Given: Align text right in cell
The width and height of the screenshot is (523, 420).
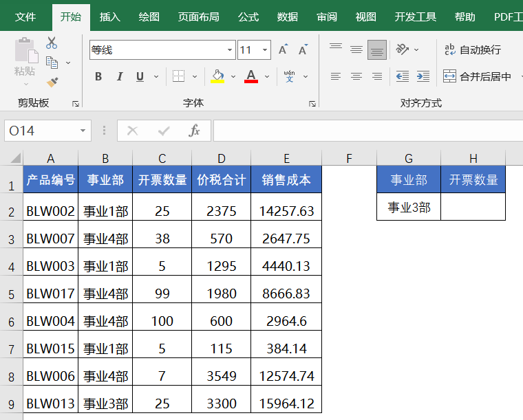Looking at the screenshot, I should [x=377, y=76].
